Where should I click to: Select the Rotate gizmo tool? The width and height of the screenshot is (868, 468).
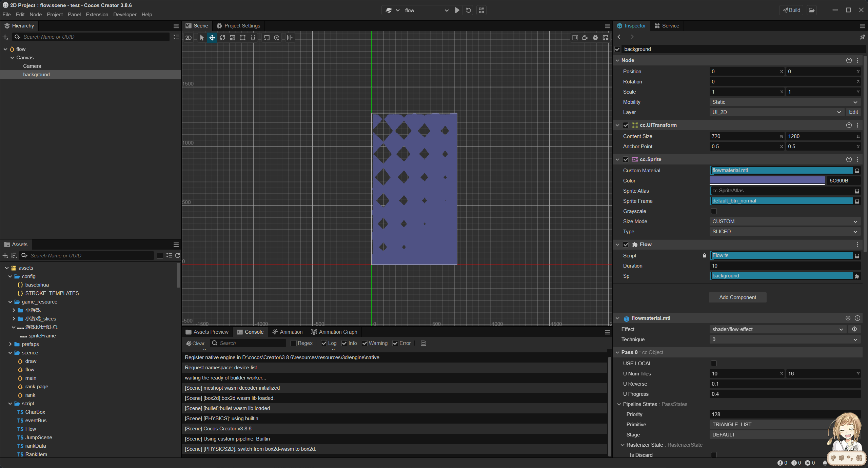click(222, 38)
